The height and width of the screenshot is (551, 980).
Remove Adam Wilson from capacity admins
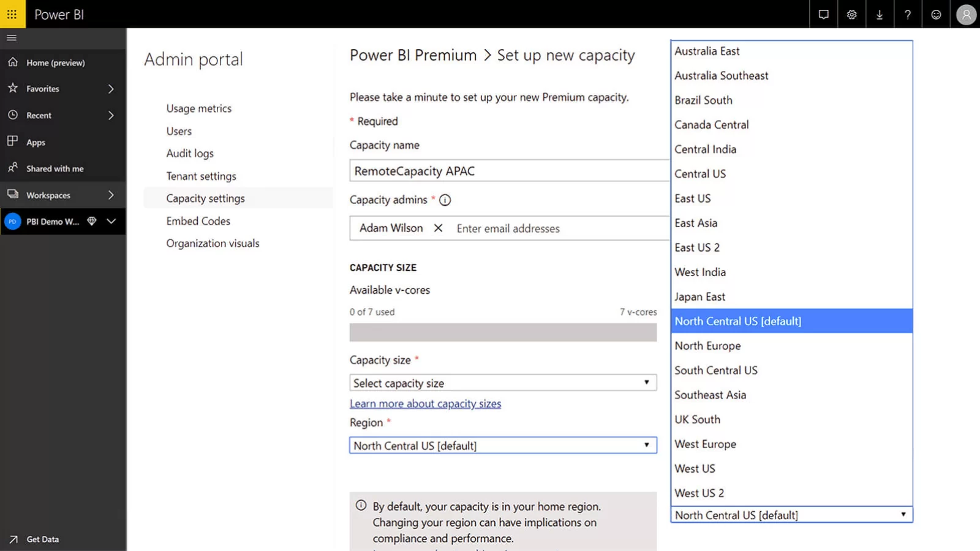[438, 228]
